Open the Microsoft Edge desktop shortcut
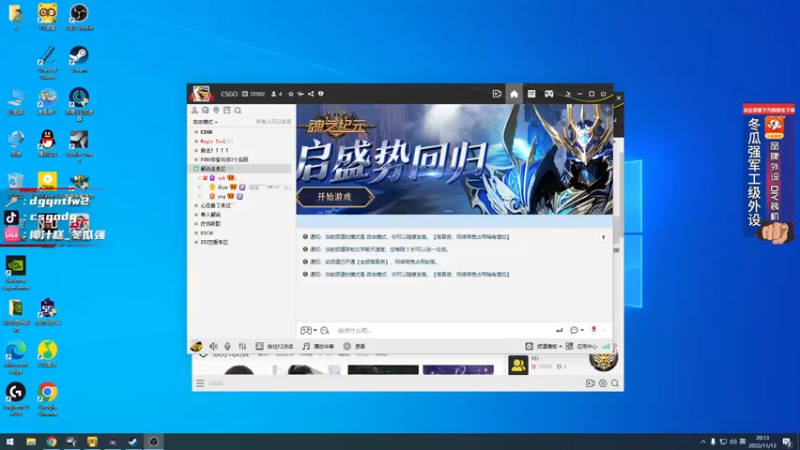Image resolution: width=800 pixels, height=450 pixels. tap(16, 358)
